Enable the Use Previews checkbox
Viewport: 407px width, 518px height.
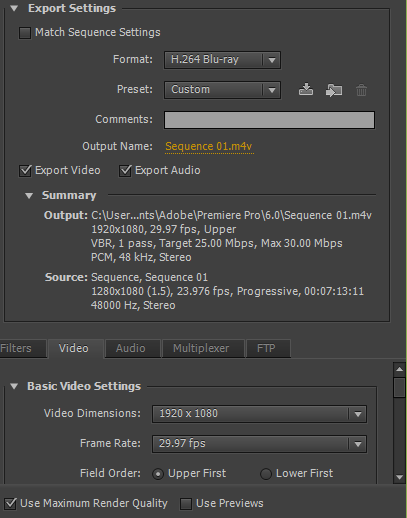point(186,504)
